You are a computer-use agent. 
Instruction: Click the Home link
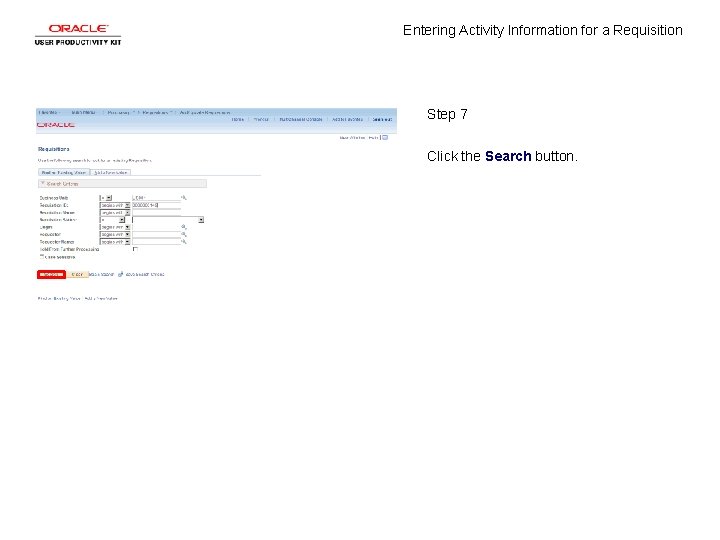click(x=238, y=119)
